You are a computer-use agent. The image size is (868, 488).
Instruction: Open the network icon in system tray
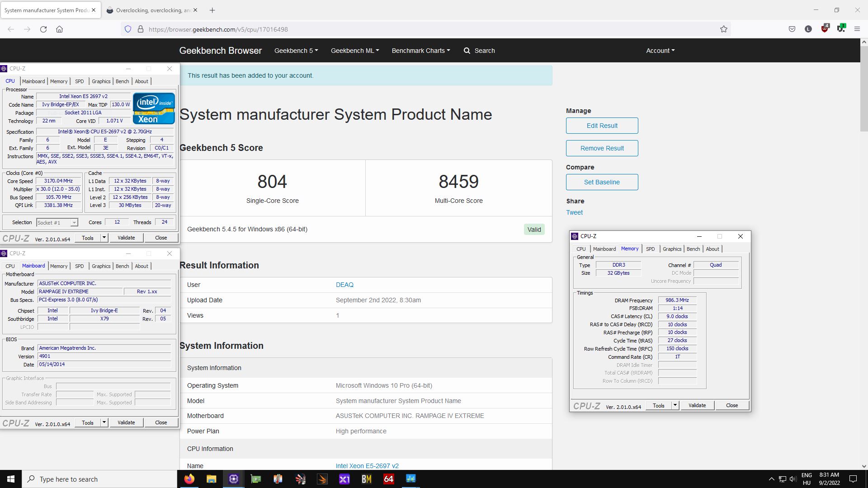pyautogui.click(x=782, y=479)
